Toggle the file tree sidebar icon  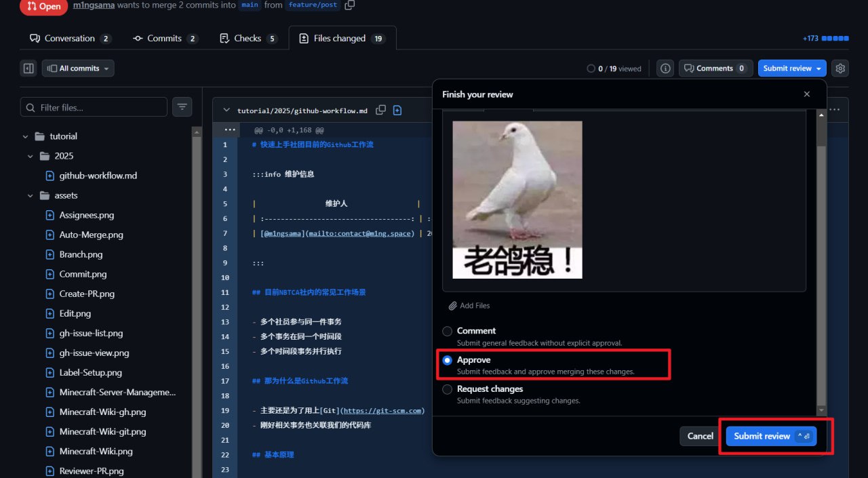click(x=28, y=68)
